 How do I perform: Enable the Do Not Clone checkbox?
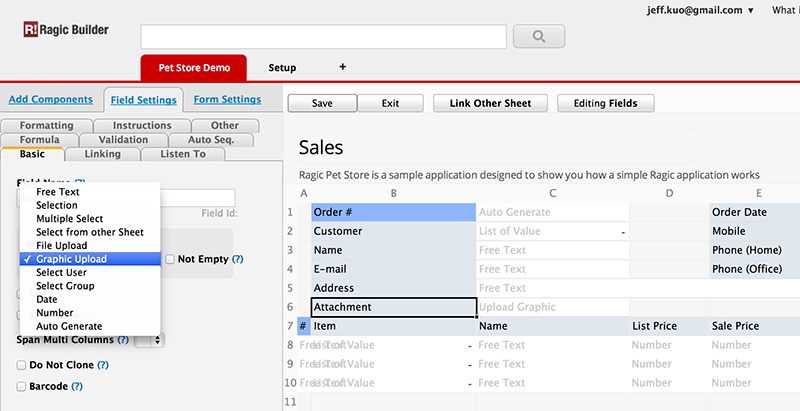click(x=21, y=366)
